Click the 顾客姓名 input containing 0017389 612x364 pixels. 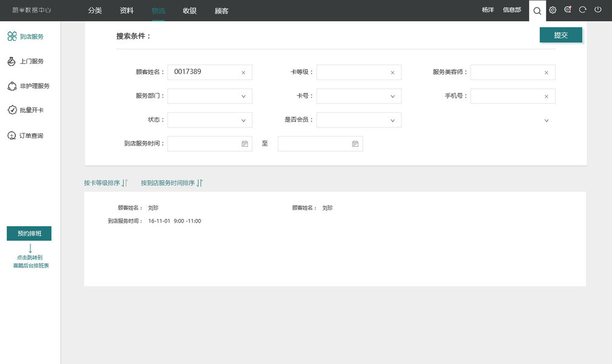[x=210, y=72]
